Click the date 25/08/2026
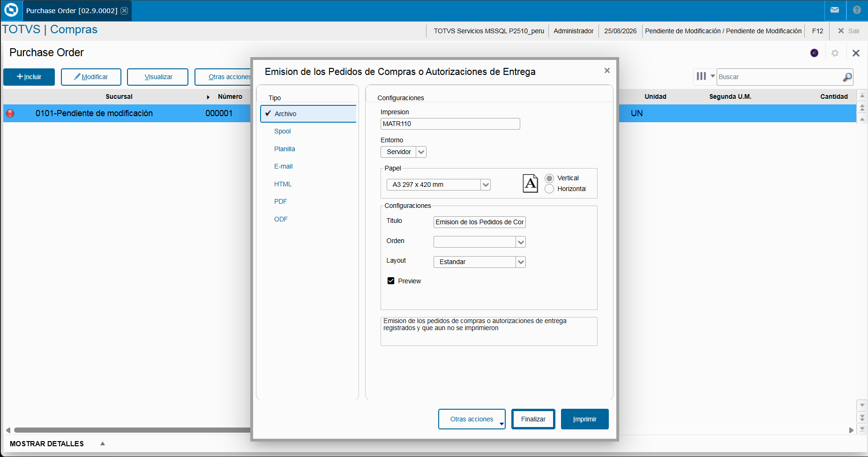Image resolution: width=868 pixels, height=457 pixels. (x=620, y=31)
